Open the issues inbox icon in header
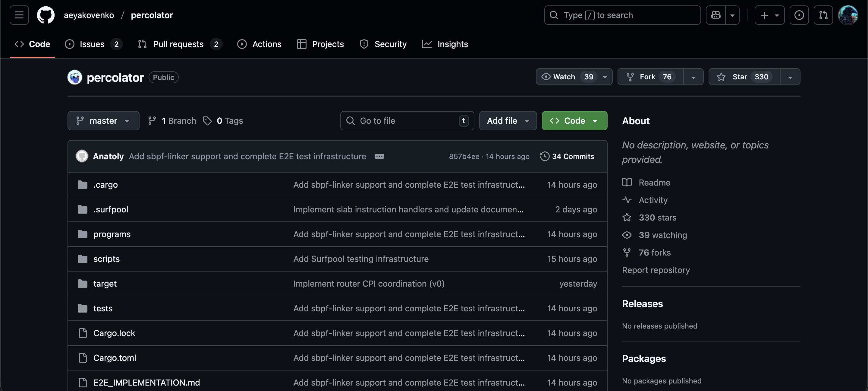868x391 pixels. pyautogui.click(x=799, y=15)
